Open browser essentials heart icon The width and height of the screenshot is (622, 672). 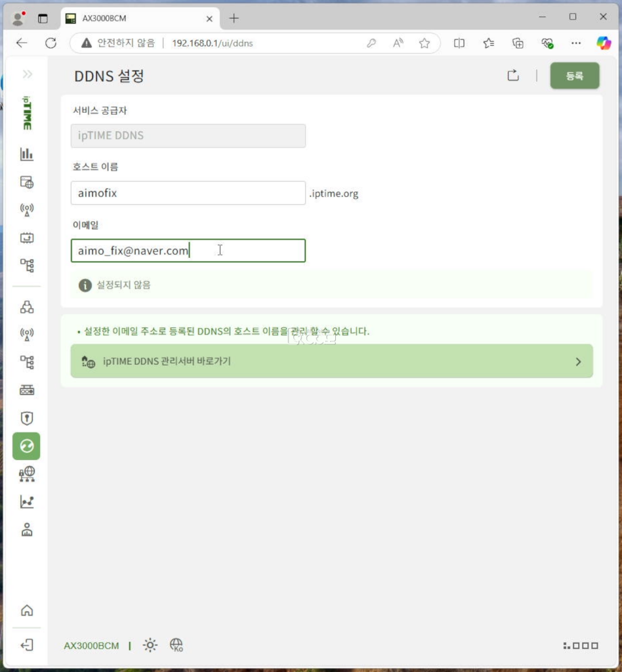(547, 43)
